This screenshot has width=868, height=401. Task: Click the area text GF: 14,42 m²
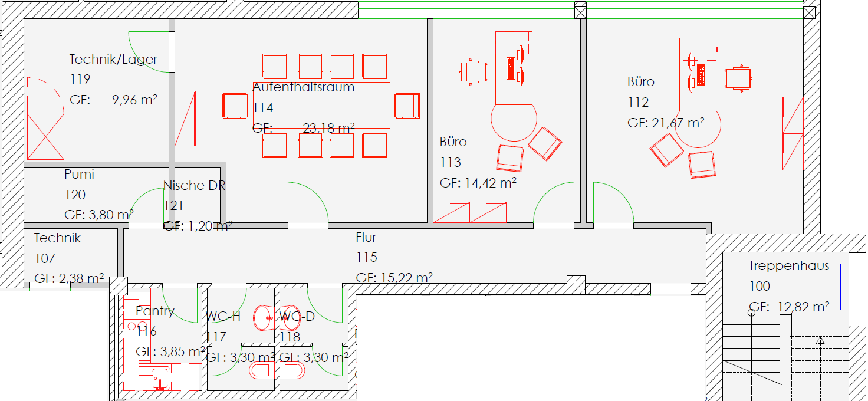coord(478,183)
